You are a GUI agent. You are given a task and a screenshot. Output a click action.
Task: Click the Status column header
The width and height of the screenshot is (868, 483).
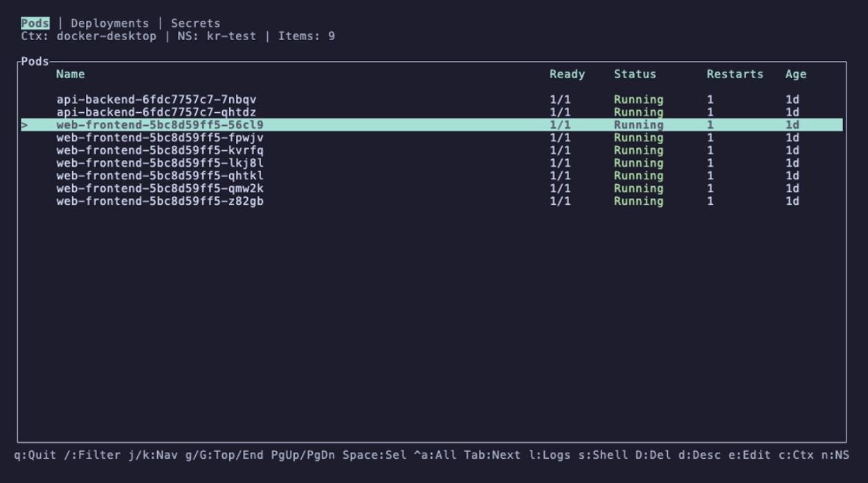click(635, 74)
